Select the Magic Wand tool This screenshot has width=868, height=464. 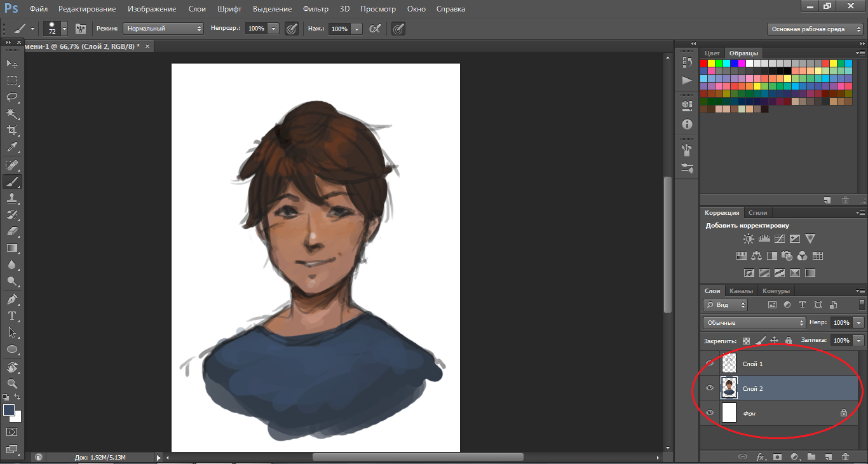(12, 114)
